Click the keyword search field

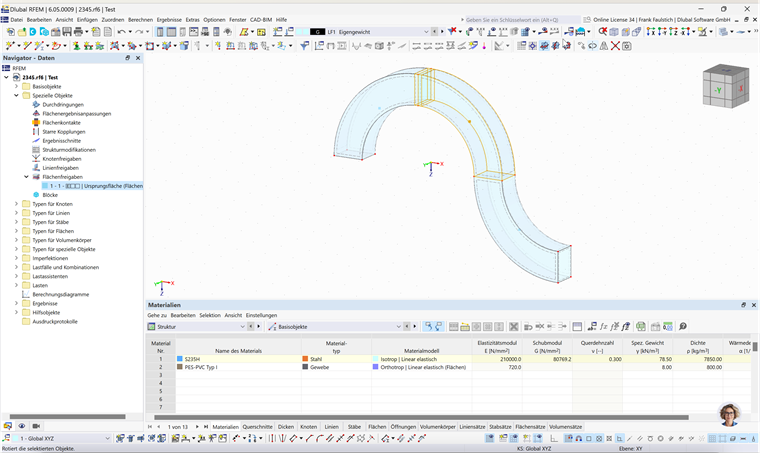point(521,20)
